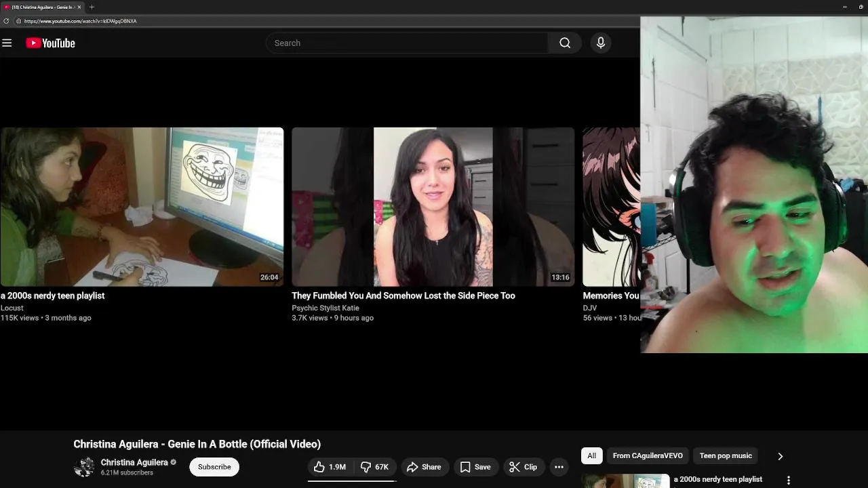Open the sidebar playlist small thumbnail
The height and width of the screenshot is (488, 868).
626,481
